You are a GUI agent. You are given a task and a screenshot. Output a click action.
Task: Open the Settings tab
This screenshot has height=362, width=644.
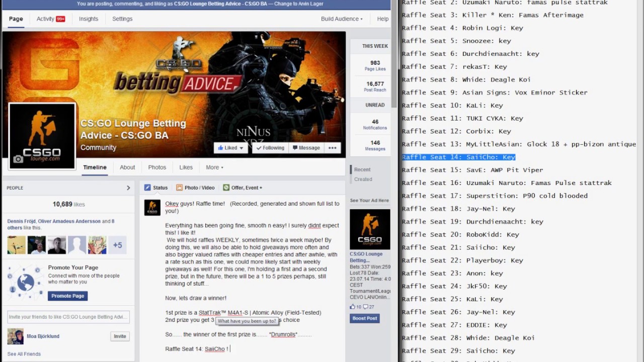[122, 19]
